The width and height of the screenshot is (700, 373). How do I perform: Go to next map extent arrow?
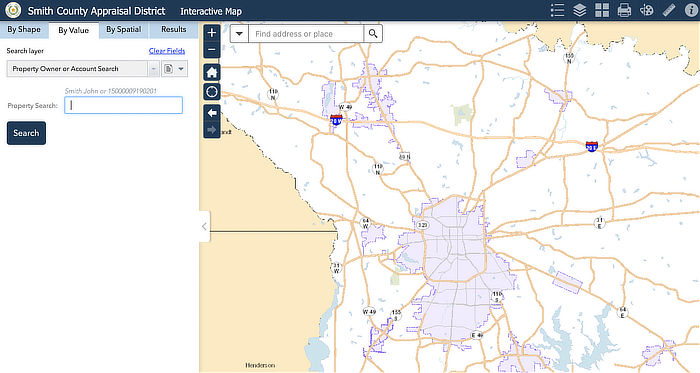coord(212,130)
